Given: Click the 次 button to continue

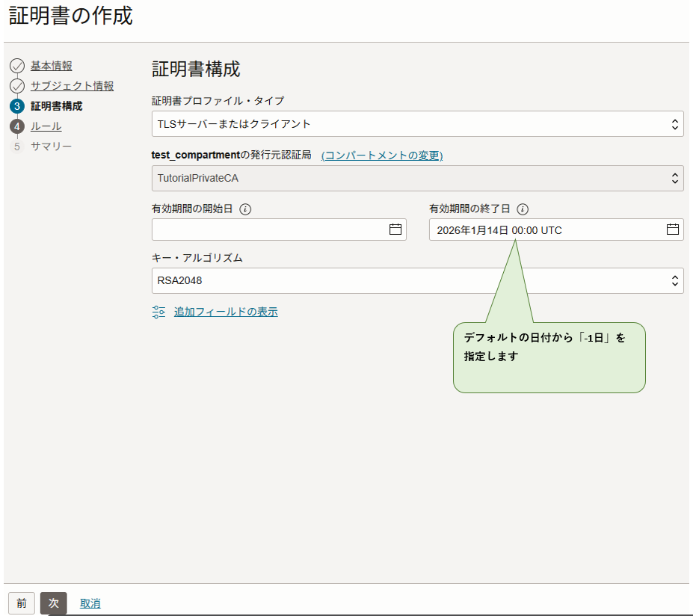Looking at the screenshot, I should coord(53,603).
